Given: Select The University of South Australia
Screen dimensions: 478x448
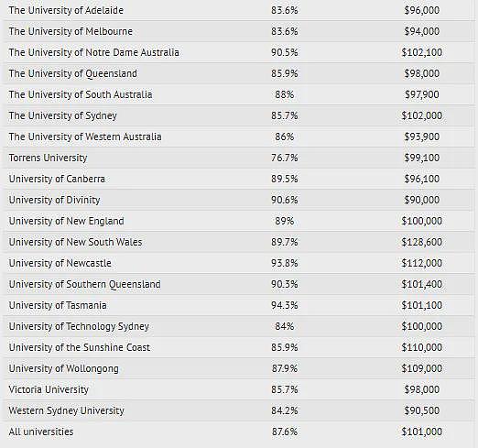Looking at the screenshot, I should pyautogui.click(x=81, y=94).
